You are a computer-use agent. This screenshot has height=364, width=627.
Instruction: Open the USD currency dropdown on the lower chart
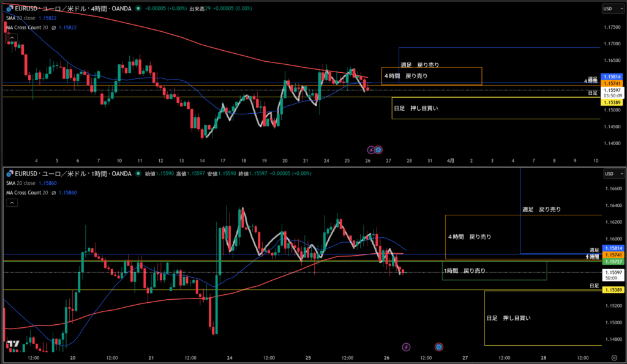(609, 174)
